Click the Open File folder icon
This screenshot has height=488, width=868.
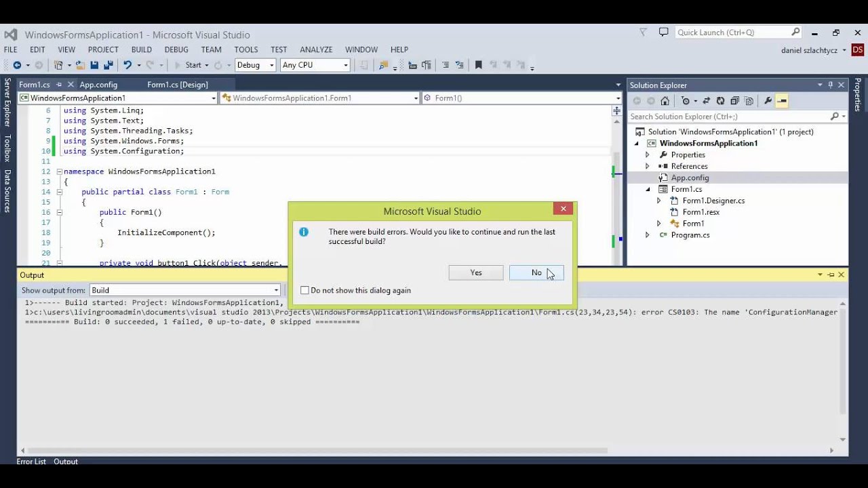[80, 65]
